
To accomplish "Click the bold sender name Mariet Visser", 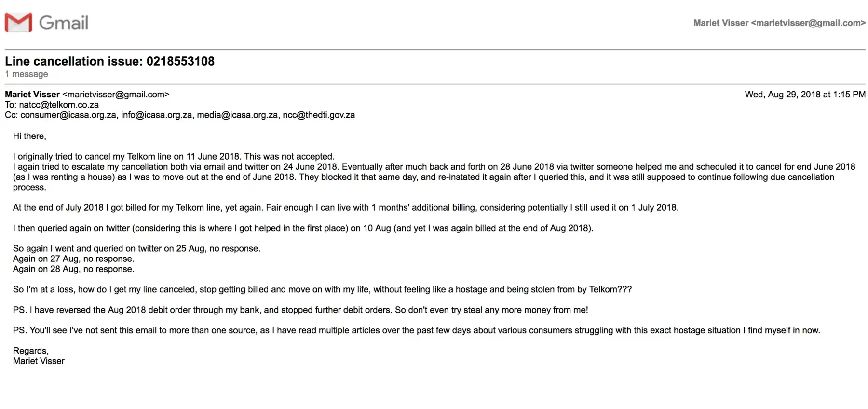I will 32,95.
